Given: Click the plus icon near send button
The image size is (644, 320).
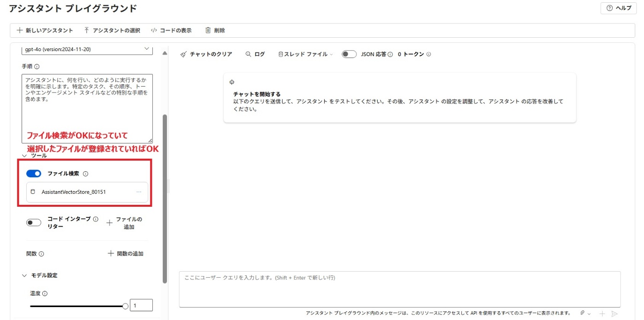Looking at the screenshot, I should point(603,314).
